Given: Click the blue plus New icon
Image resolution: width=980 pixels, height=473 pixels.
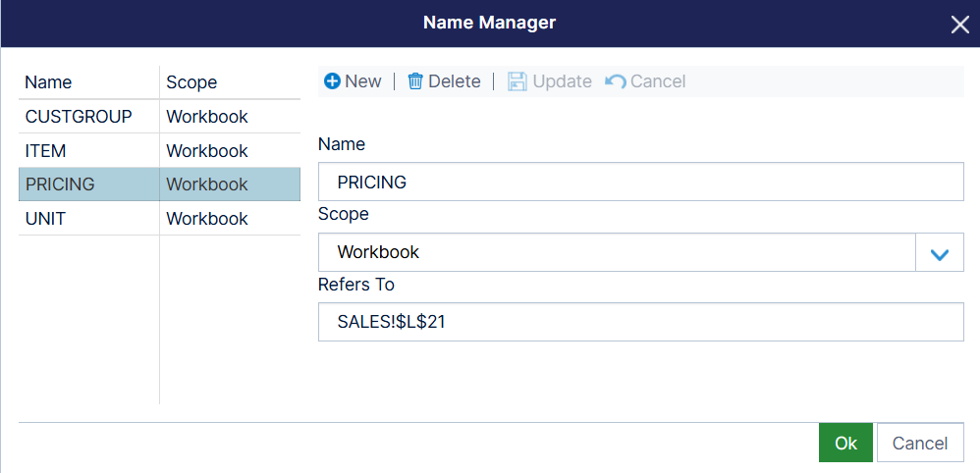Looking at the screenshot, I should tap(333, 81).
